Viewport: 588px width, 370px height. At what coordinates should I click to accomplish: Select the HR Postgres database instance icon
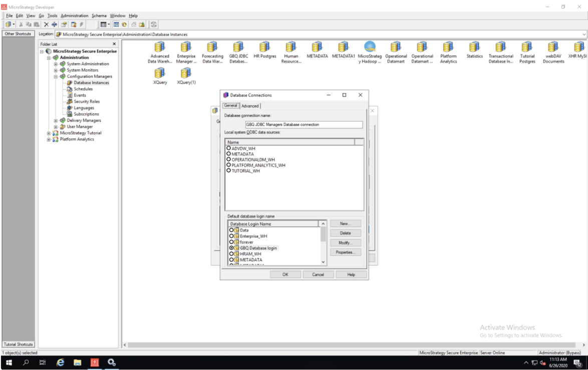(264, 48)
